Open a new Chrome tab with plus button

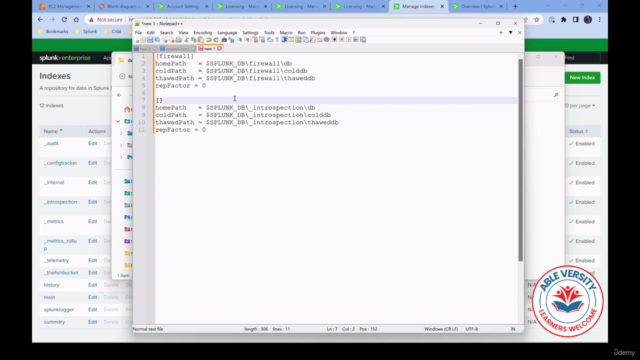(x=515, y=6)
